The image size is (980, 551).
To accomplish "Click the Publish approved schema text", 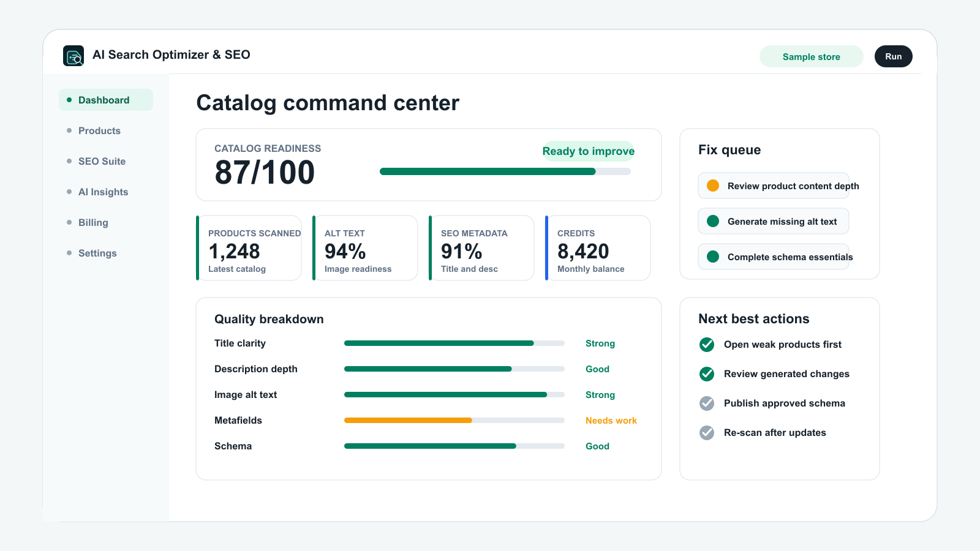I will point(785,403).
